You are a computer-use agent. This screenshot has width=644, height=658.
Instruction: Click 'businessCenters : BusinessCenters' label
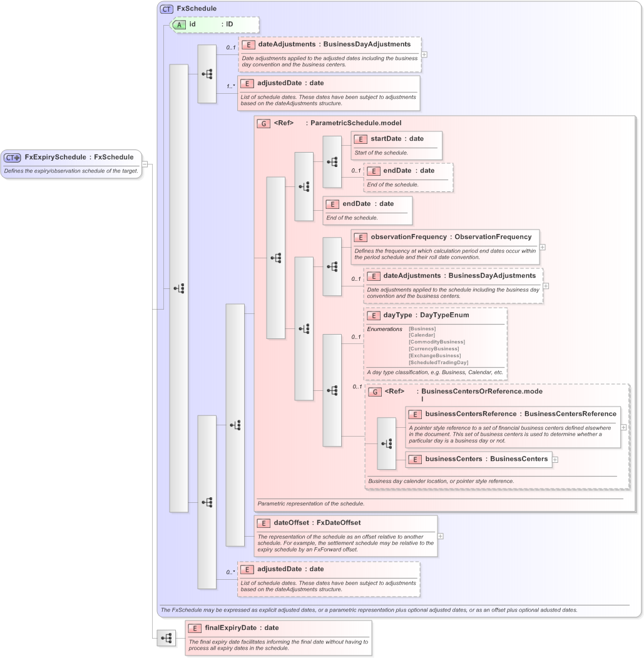[x=486, y=459]
